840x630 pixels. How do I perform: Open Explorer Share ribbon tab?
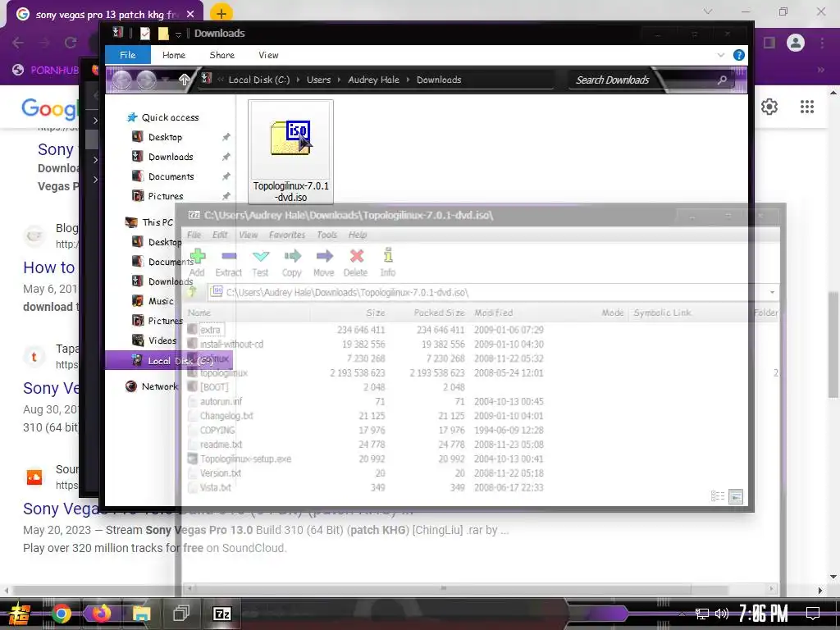(x=221, y=55)
